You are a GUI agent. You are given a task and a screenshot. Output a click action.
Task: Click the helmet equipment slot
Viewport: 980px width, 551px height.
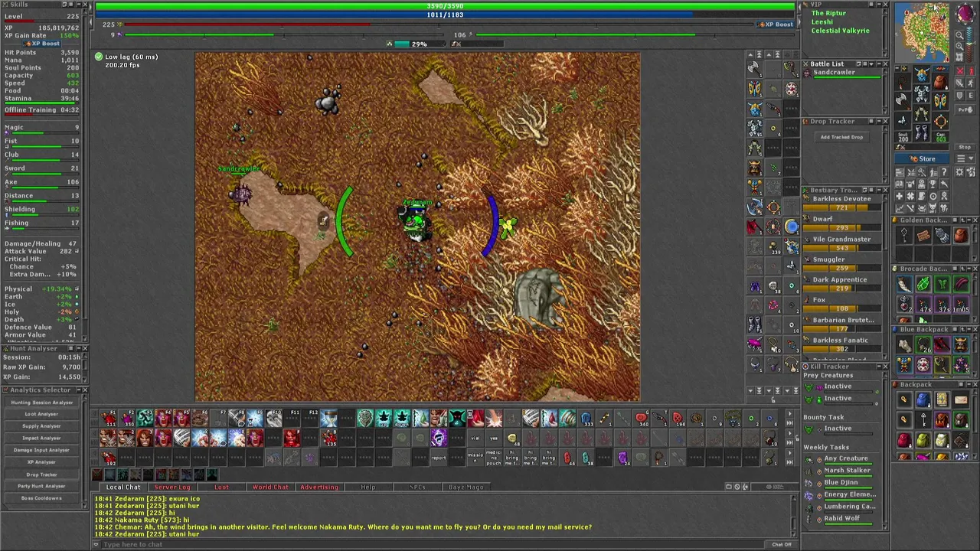click(x=921, y=74)
